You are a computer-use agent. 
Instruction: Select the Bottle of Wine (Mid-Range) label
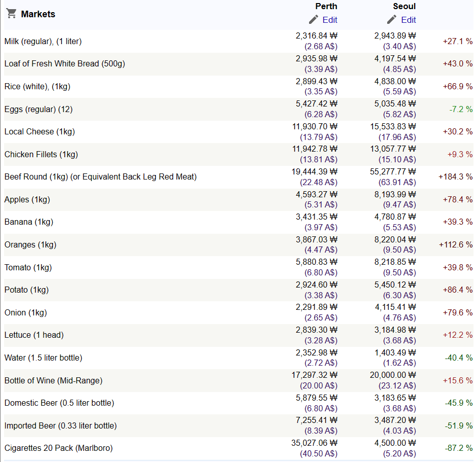point(53,381)
